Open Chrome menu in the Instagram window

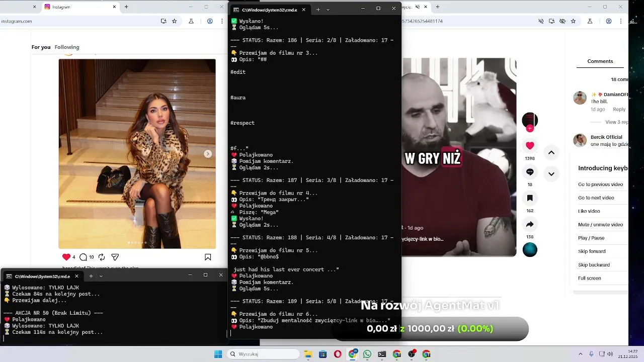click(222, 21)
